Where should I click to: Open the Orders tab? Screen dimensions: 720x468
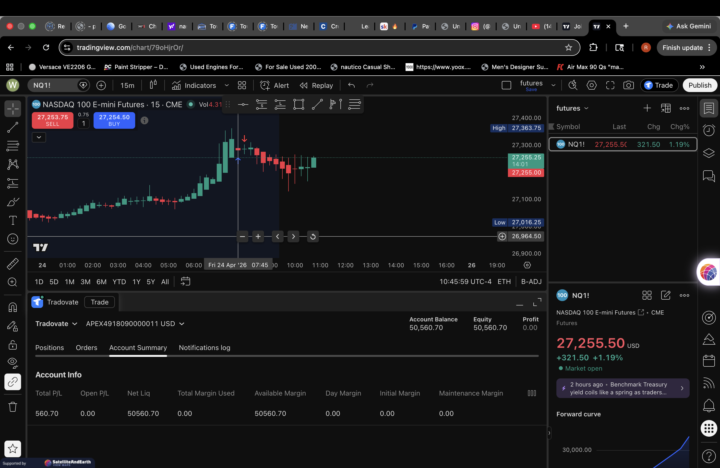86,348
